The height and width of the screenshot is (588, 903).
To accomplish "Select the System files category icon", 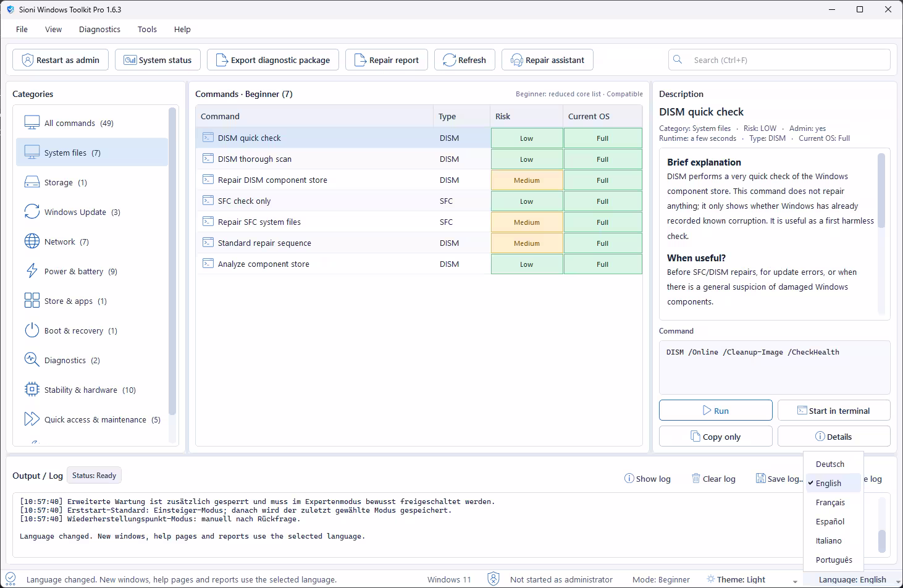I will [32, 153].
